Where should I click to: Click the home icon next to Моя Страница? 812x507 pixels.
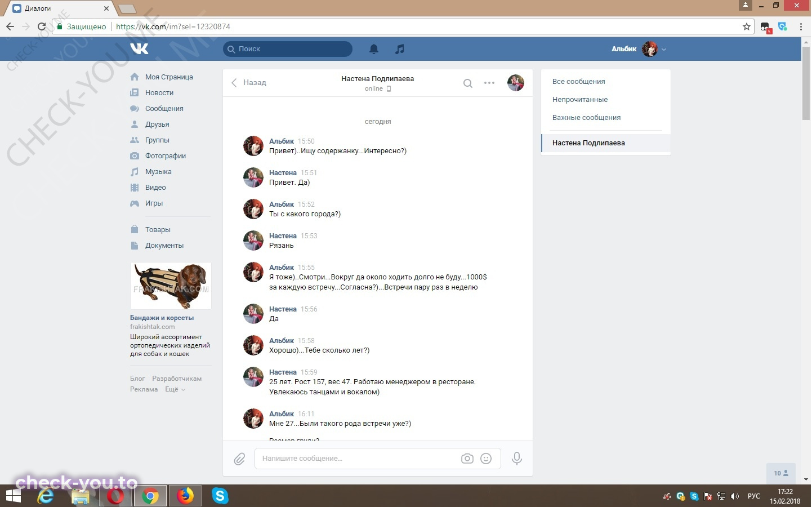(x=135, y=77)
